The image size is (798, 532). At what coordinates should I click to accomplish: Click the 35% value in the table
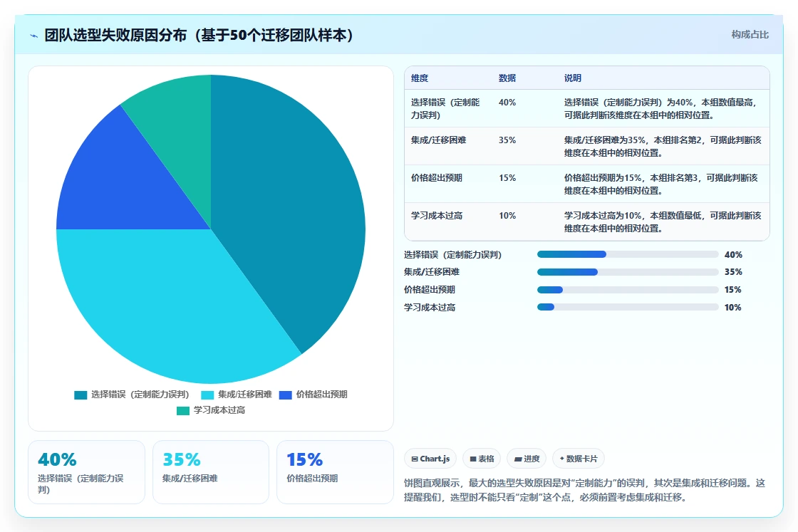[507, 140]
